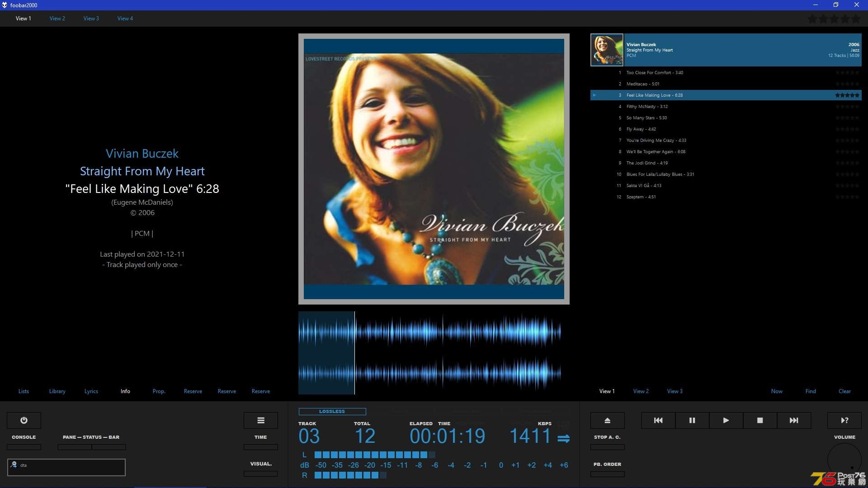Click the search input field containing 'dta'
The height and width of the screenshot is (488, 868).
(66, 467)
